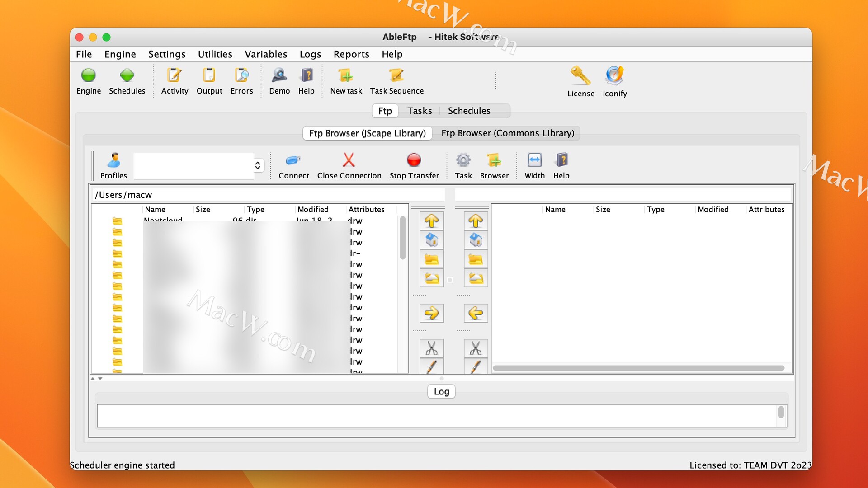Click the Width resize icon
868x488 pixels.
coord(534,160)
